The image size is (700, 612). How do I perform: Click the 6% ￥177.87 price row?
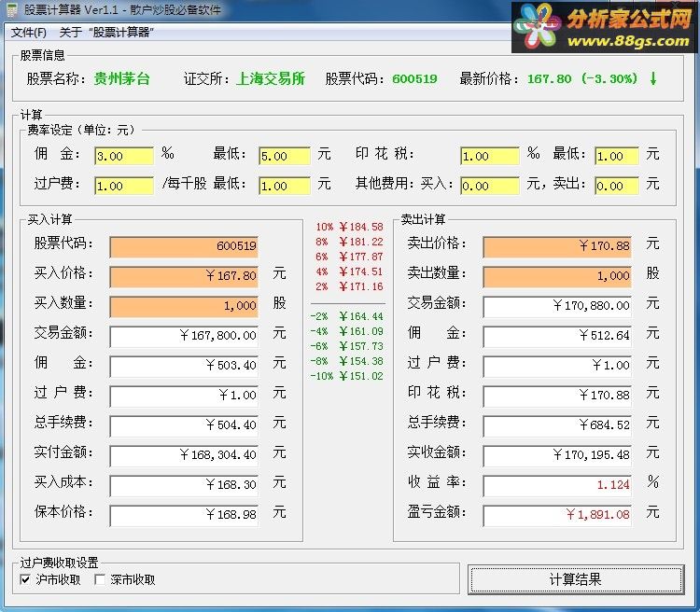click(x=349, y=257)
